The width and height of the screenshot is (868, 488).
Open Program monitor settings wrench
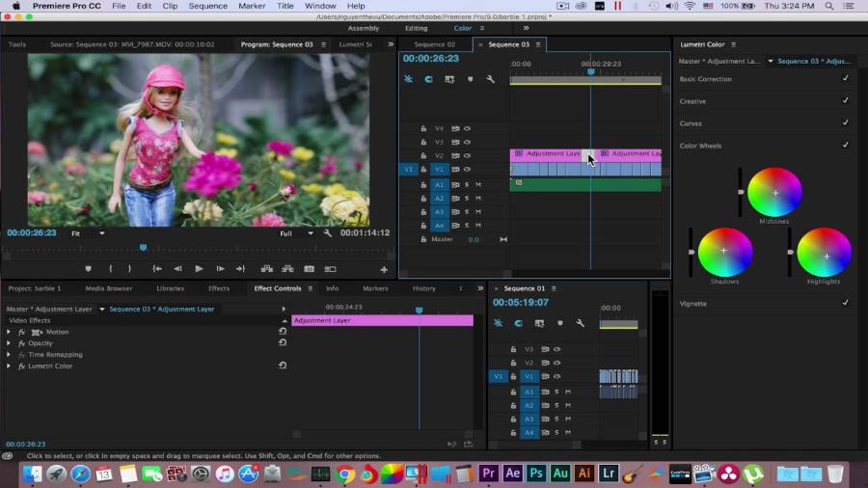328,233
